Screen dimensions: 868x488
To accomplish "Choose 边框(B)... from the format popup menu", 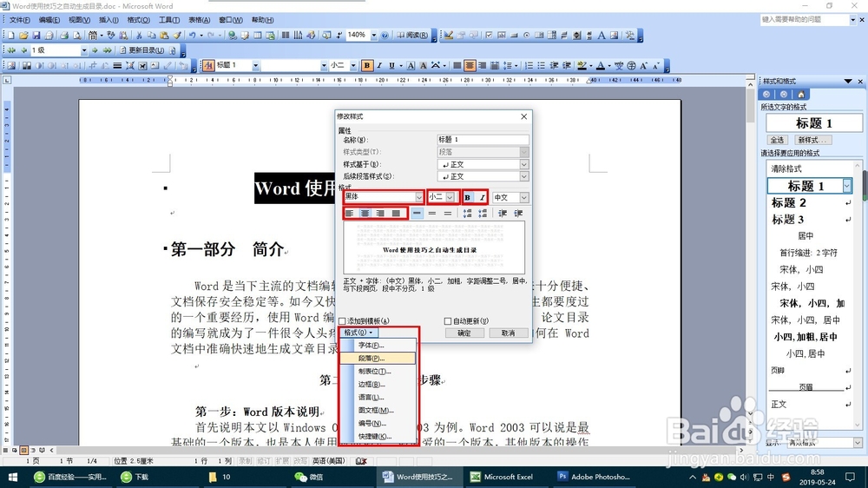I will click(378, 385).
